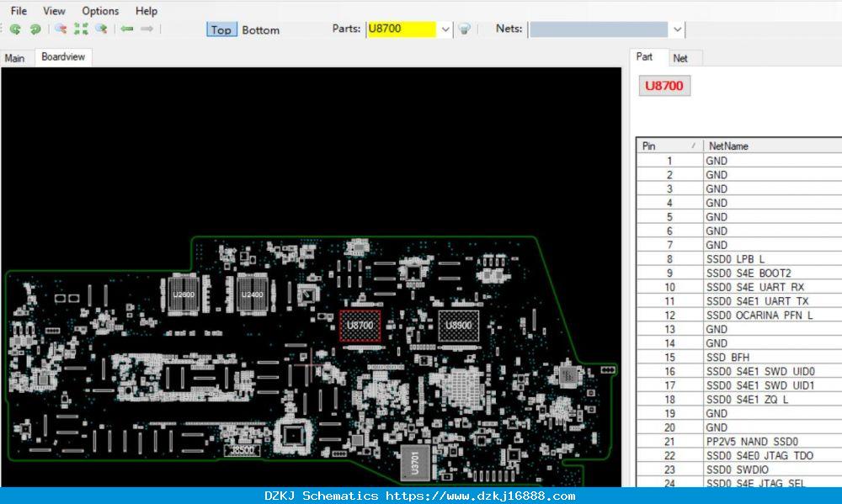Click the fit-to-window arrows icon

click(x=81, y=29)
